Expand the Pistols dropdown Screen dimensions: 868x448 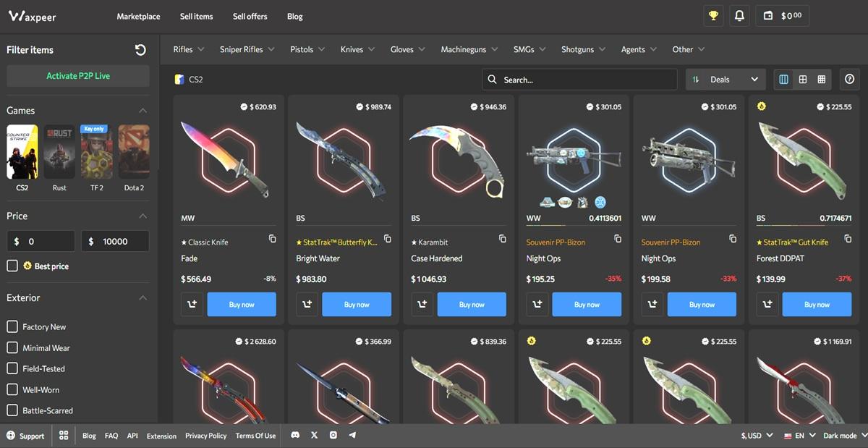[x=307, y=49]
